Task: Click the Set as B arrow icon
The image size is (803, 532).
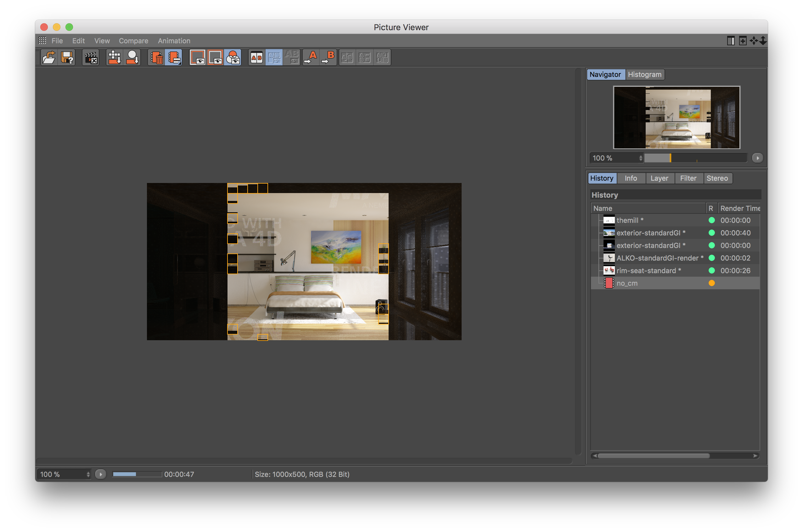Action: click(328, 57)
